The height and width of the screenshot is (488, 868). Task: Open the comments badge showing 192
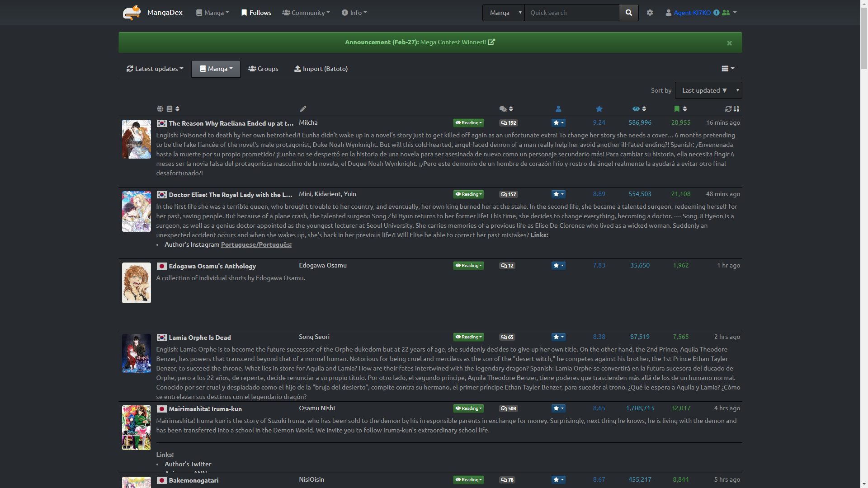(509, 123)
